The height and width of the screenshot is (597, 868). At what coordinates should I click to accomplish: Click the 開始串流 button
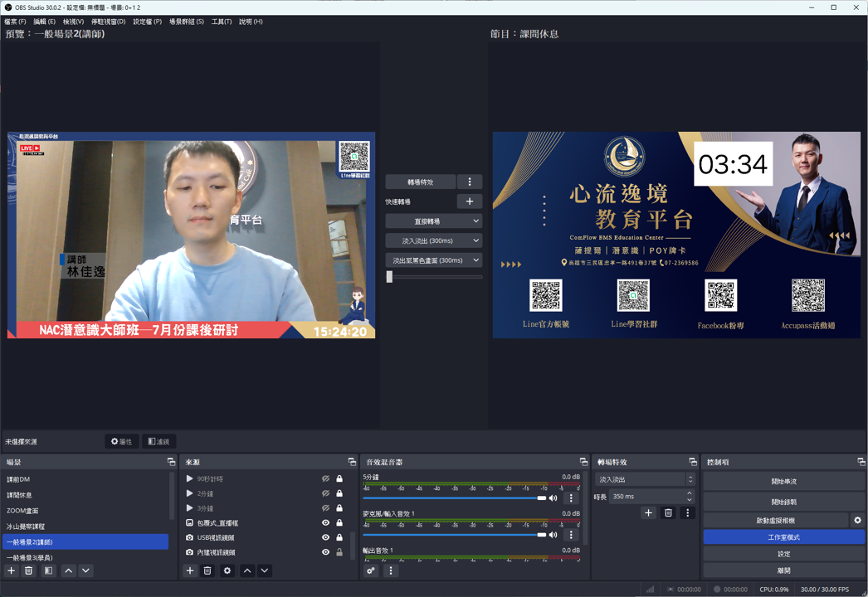point(783,481)
